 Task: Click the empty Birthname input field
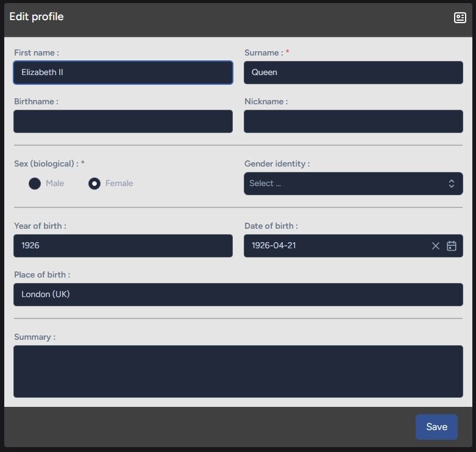123,121
